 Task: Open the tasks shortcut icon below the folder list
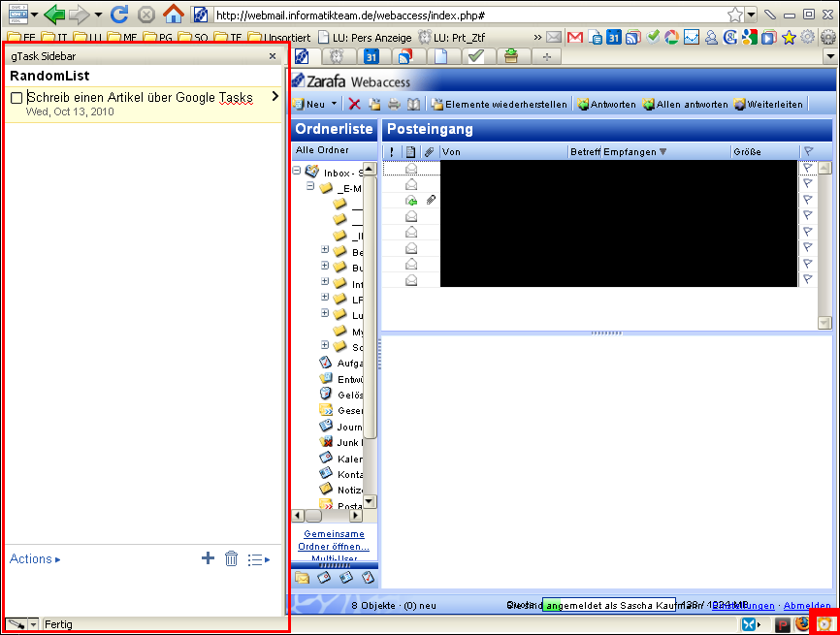[x=368, y=577]
